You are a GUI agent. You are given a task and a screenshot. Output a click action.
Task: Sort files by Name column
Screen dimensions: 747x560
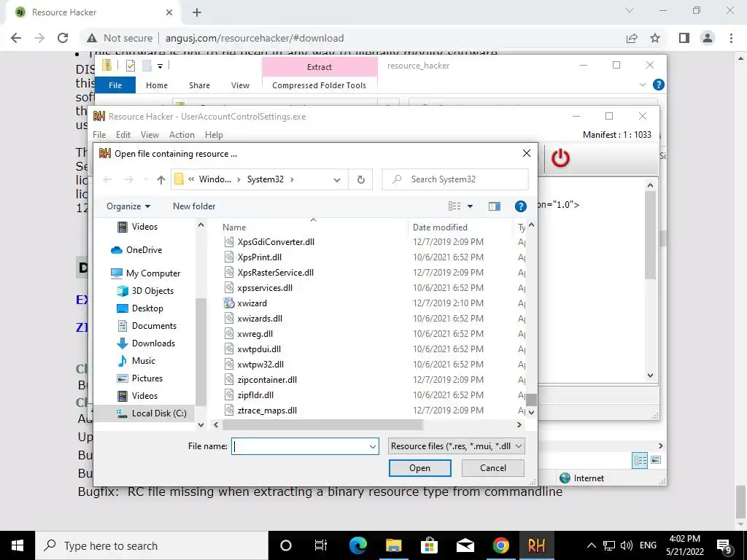coord(234,227)
